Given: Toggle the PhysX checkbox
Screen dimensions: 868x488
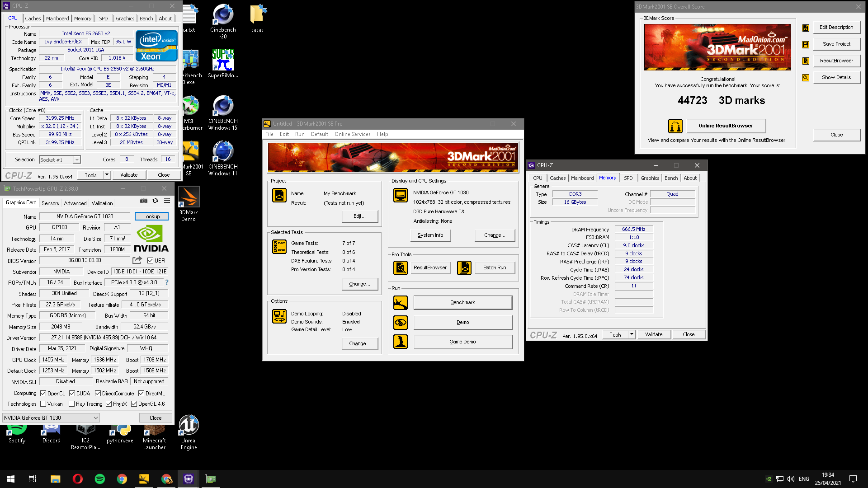Looking at the screenshot, I should 109,404.
